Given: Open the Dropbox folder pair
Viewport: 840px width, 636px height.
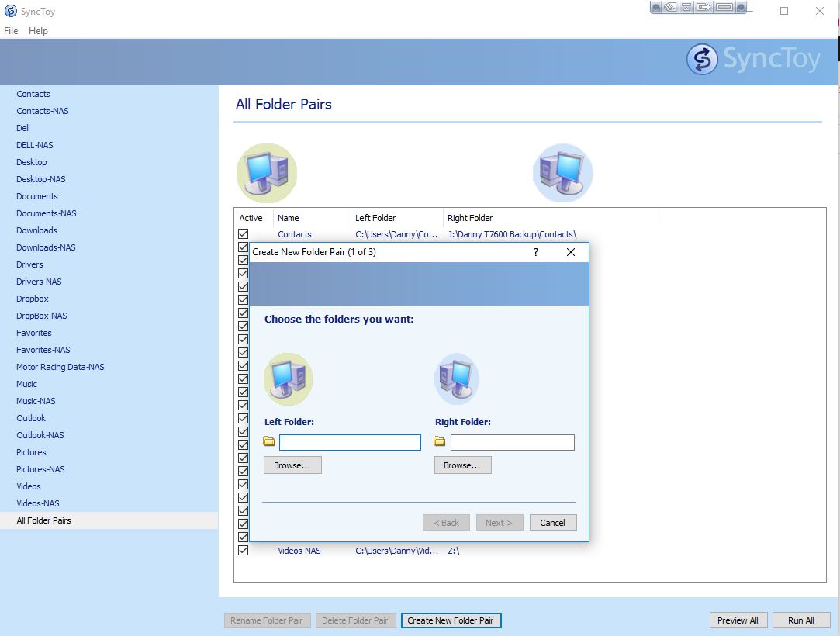Looking at the screenshot, I should coord(32,299).
